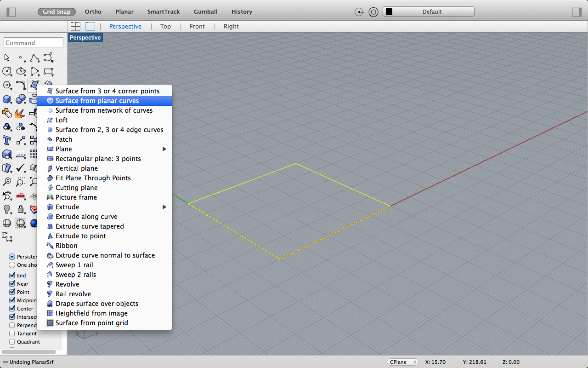The height and width of the screenshot is (368, 588).
Task: Click the Command input field
Action: 34,43
